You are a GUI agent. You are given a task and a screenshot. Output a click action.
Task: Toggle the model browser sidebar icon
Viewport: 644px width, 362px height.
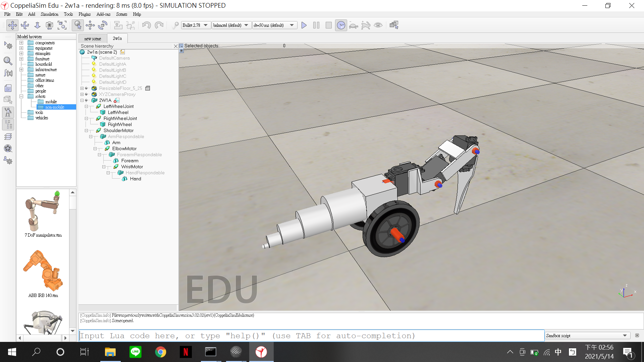(8, 112)
